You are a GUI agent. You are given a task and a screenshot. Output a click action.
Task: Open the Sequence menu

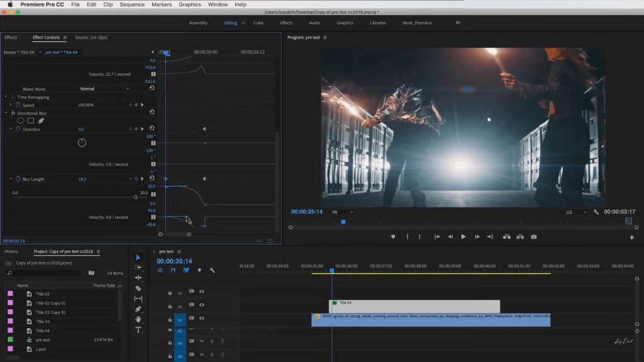(x=132, y=4)
